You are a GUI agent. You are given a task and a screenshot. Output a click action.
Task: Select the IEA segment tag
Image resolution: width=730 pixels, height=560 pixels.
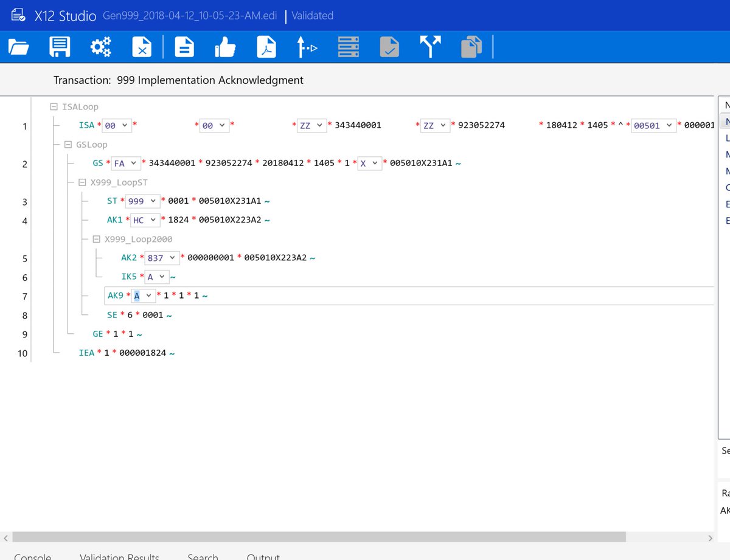pos(87,353)
